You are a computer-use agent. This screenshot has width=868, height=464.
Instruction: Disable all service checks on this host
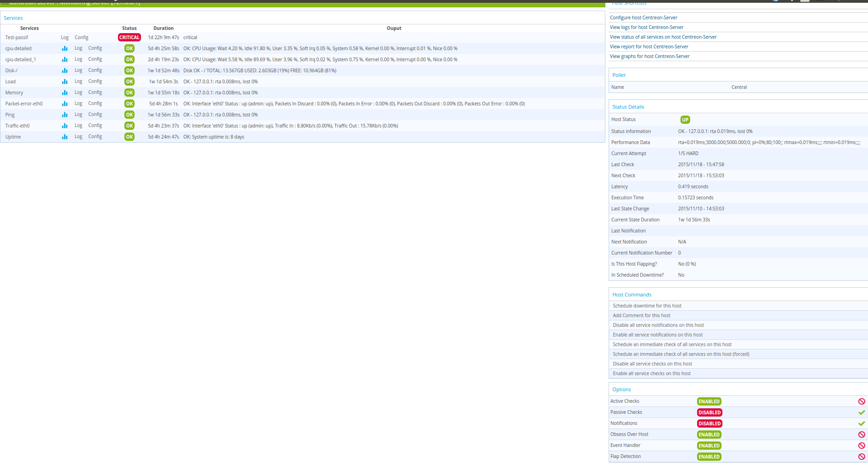click(652, 364)
